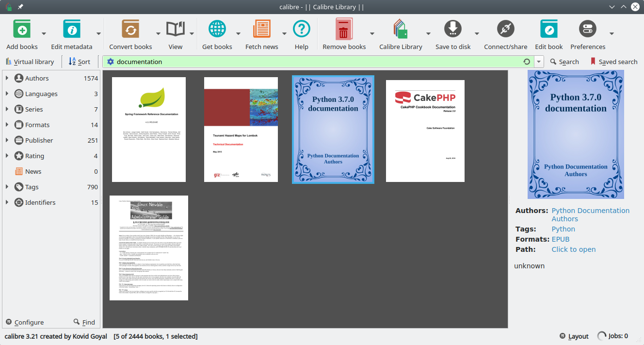Open the Edit metadata tool
This screenshot has height=345, width=644.
click(x=72, y=30)
